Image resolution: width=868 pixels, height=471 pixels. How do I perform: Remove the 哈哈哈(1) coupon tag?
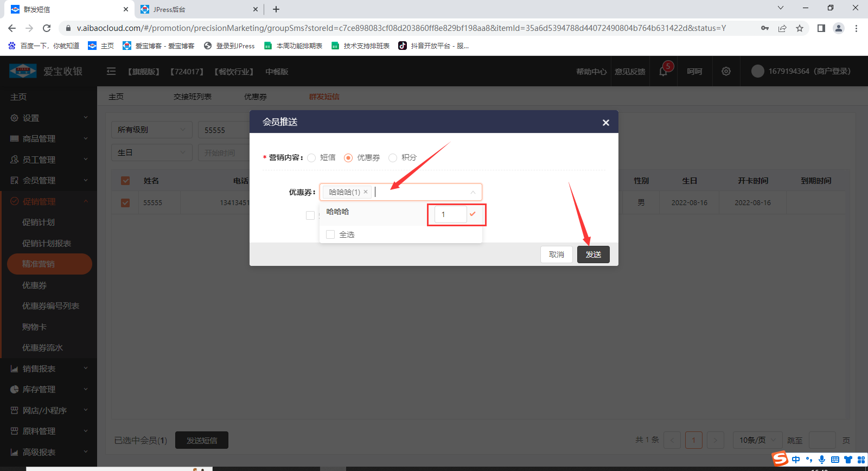366,192
